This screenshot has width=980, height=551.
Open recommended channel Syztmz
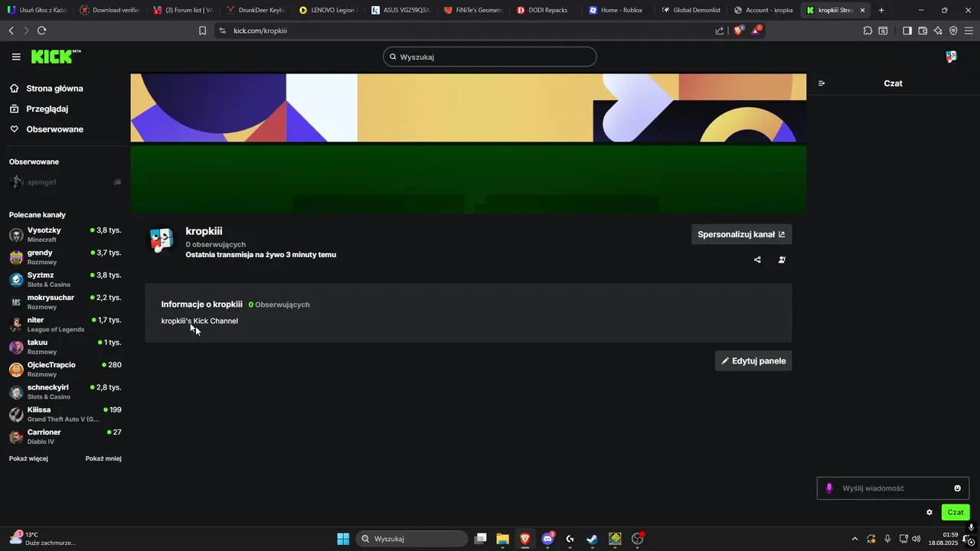(65, 279)
